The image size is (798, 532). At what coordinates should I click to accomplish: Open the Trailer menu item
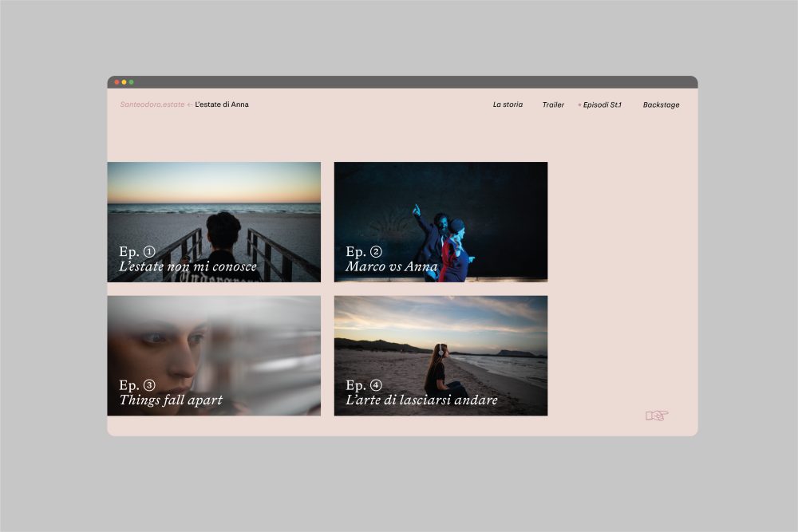coord(553,104)
